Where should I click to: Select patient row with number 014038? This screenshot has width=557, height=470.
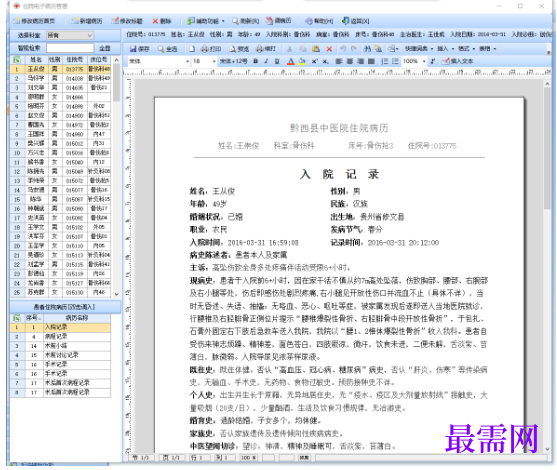(x=60, y=78)
